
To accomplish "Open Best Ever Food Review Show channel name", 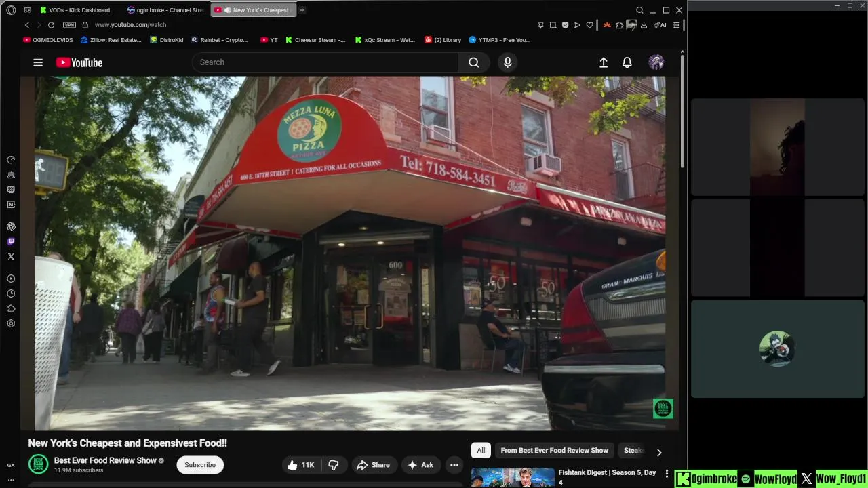I will coord(105,460).
